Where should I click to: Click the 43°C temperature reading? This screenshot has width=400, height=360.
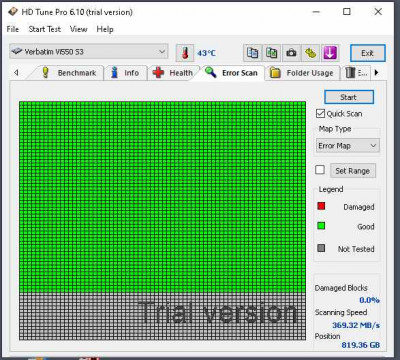point(206,53)
